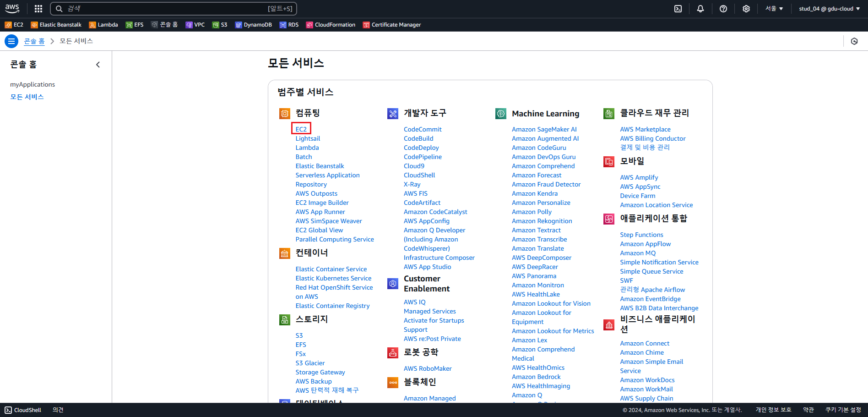Screen dimensions: 868x417
Task: Open S3 shortcut in the favorites bar
Action: [220, 25]
